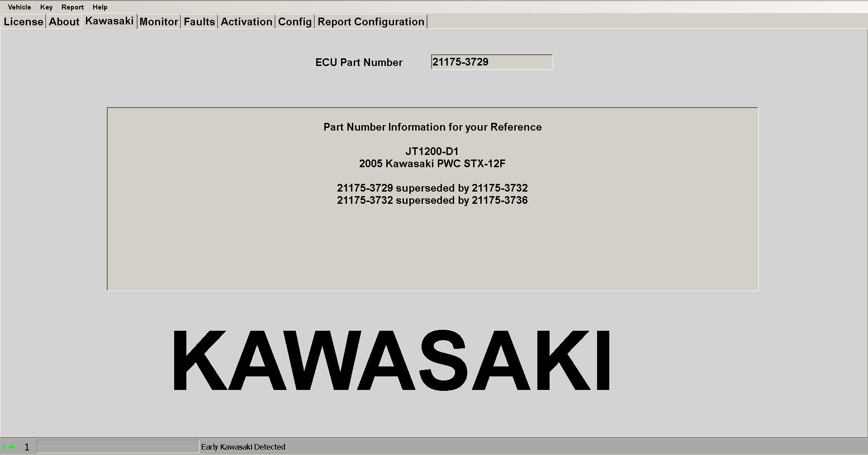Click 'Part Number Information for your Reference' heading

coord(432,127)
